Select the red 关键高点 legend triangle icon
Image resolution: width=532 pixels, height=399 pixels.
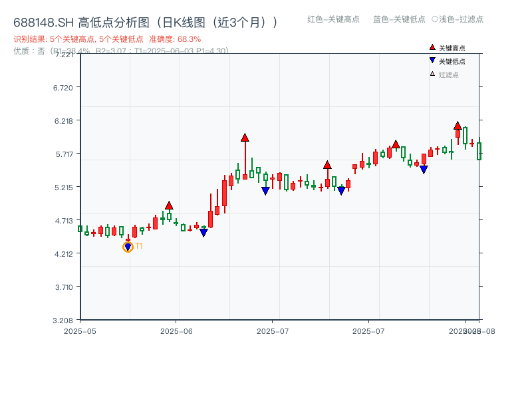[x=432, y=47]
